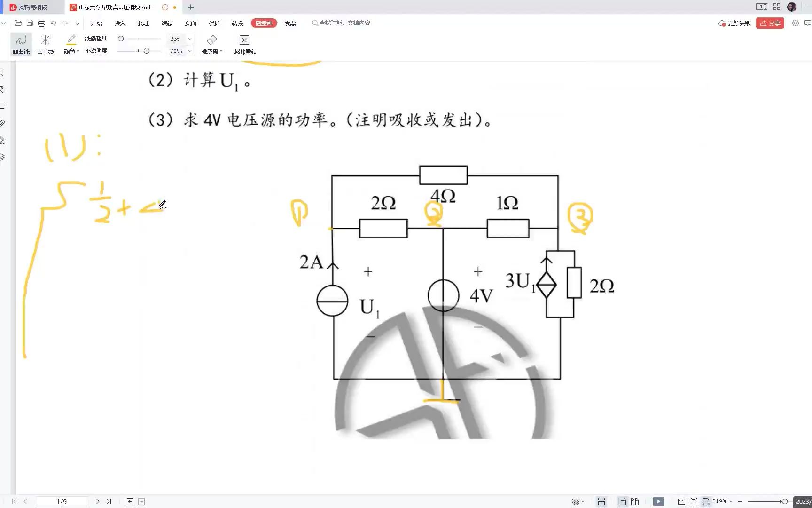Click the save icon in quick toolbar

click(x=30, y=23)
